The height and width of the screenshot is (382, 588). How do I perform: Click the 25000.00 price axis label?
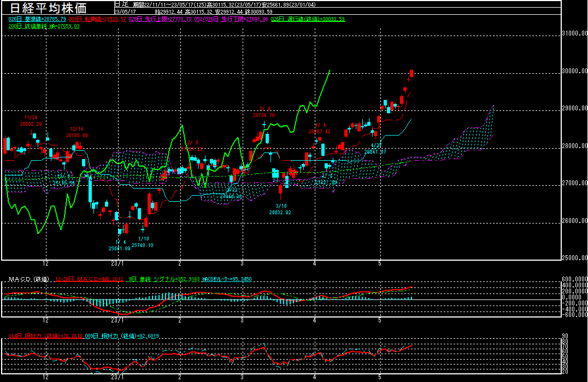tap(575, 257)
